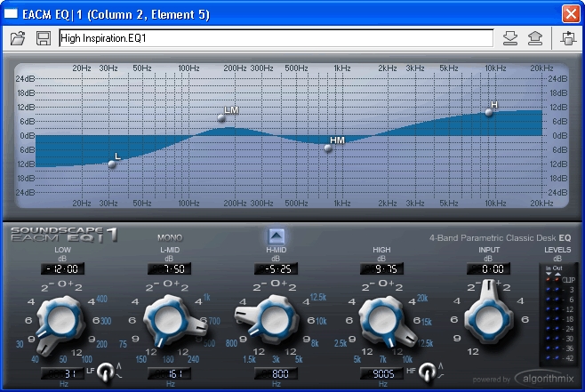Image resolution: width=585 pixels, height=392 pixels.
Task: Click the INPUT dB value display 0.00
Action: [x=488, y=269]
